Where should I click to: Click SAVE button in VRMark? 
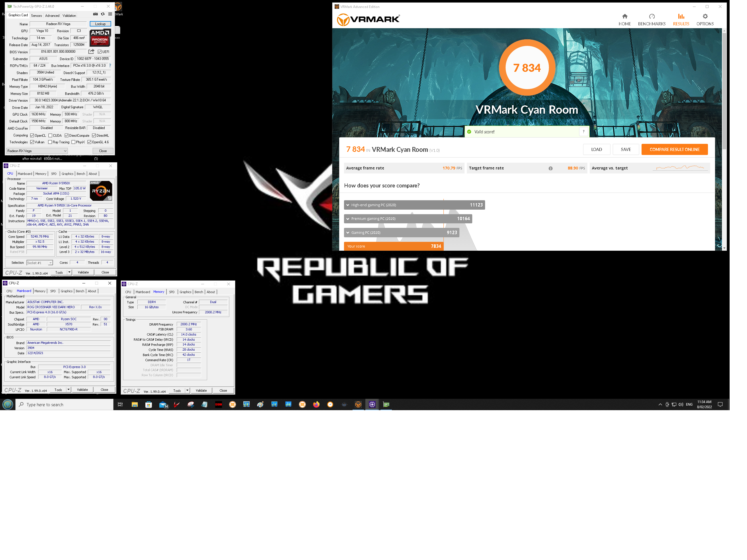[626, 150]
